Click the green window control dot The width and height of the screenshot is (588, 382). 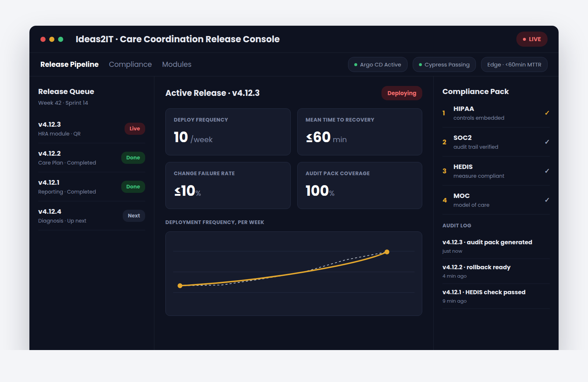61,39
